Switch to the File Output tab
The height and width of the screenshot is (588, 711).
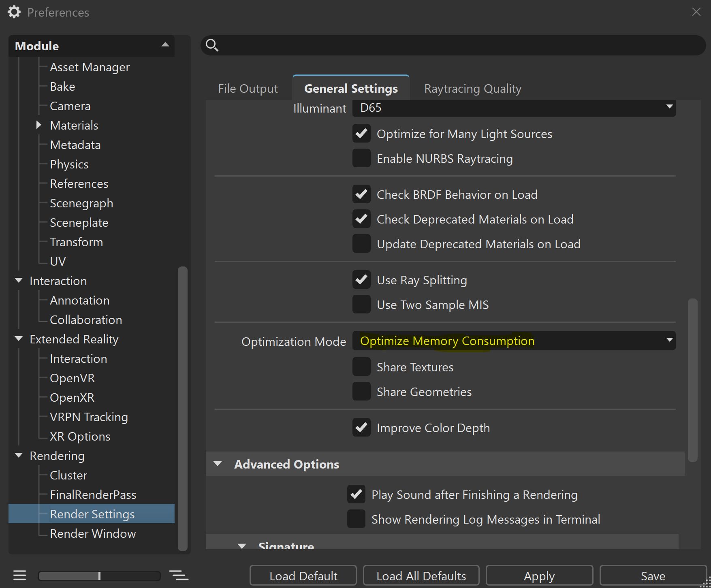point(248,88)
